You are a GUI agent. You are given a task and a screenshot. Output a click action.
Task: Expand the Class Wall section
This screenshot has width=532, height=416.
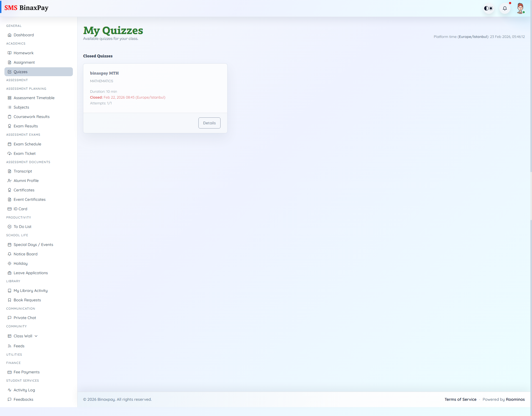coord(36,336)
